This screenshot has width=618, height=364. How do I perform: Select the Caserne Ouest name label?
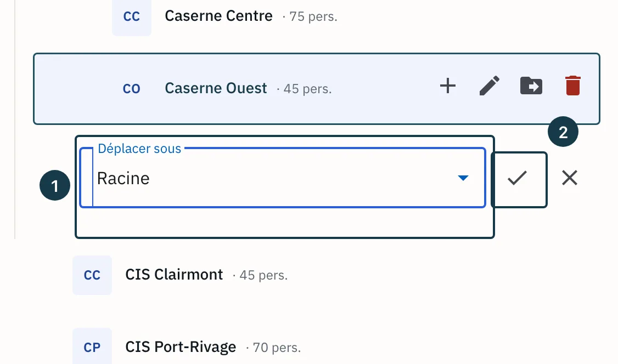click(x=216, y=88)
